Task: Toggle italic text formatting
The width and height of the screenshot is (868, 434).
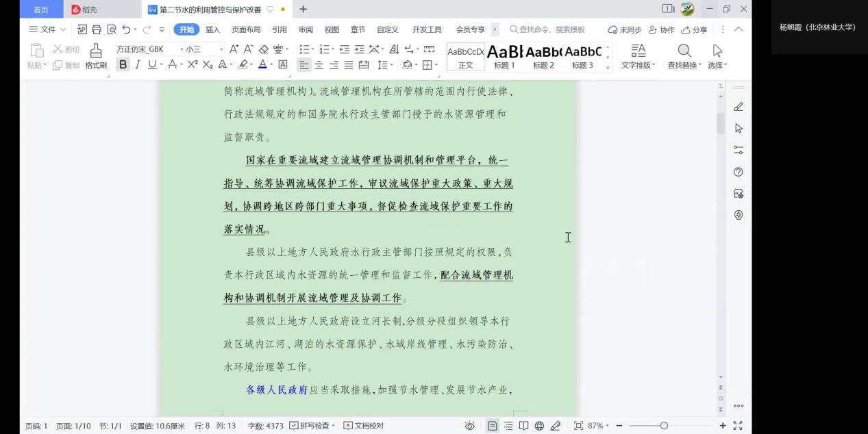Action: (137, 64)
